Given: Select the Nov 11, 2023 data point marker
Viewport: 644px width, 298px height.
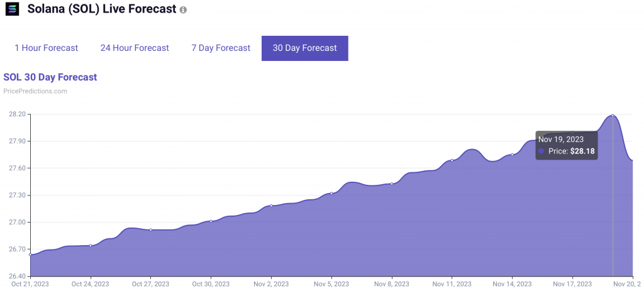Looking at the screenshot, I should (x=452, y=160).
